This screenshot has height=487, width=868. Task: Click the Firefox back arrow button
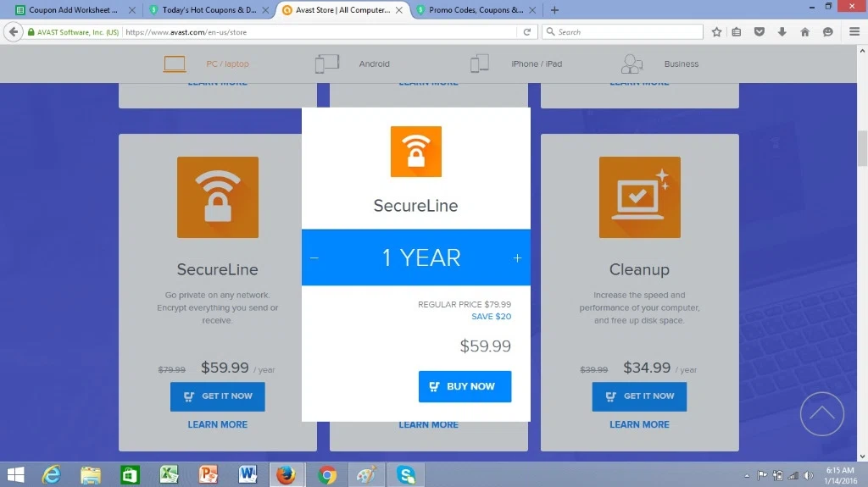pyautogui.click(x=14, y=32)
